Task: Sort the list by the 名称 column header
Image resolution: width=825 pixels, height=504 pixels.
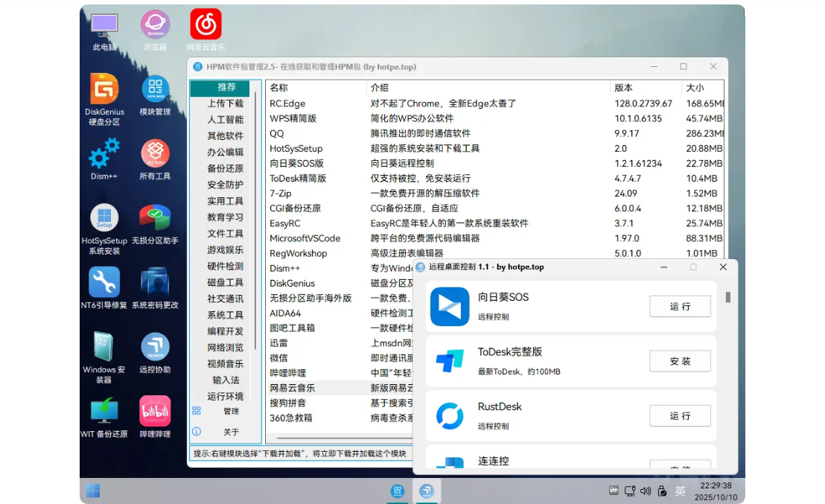Action: [x=316, y=88]
